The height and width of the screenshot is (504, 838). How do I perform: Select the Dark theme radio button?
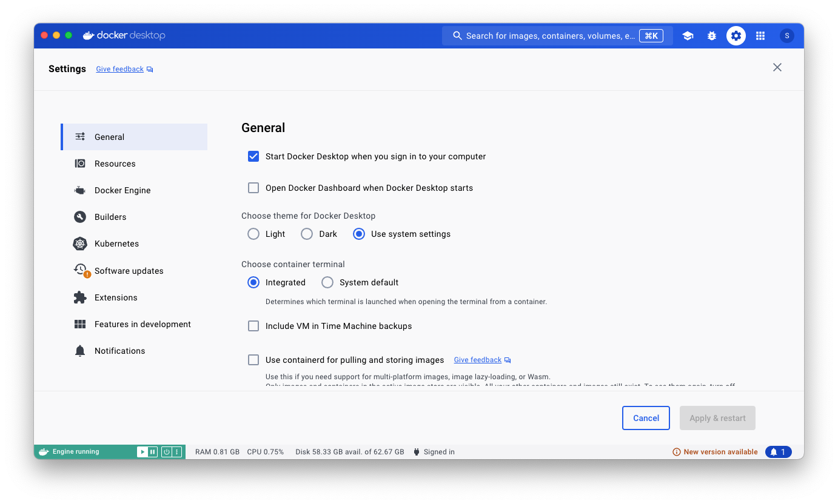307,234
